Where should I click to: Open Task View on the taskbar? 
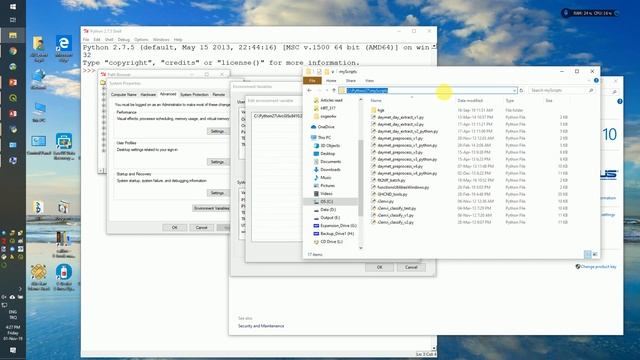(x=13, y=20)
